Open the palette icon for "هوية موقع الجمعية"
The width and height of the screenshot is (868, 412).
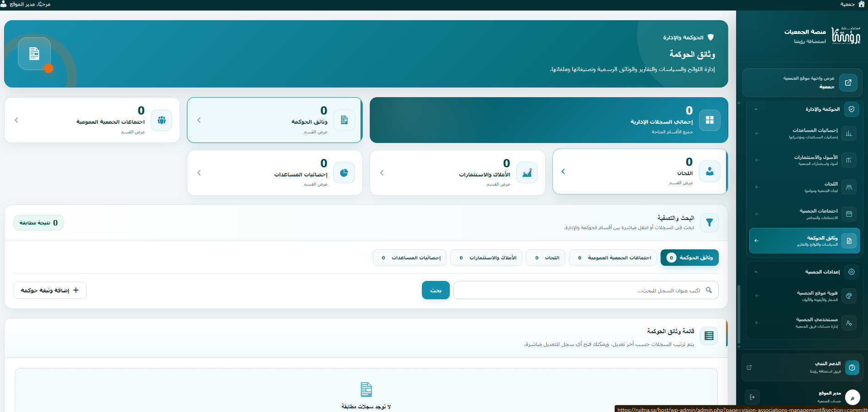click(849, 296)
